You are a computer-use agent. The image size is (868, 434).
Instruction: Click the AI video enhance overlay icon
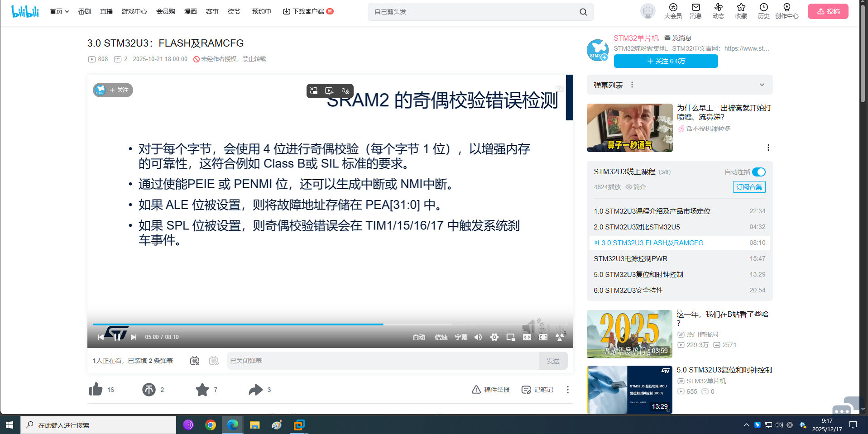click(x=329, y=91)
